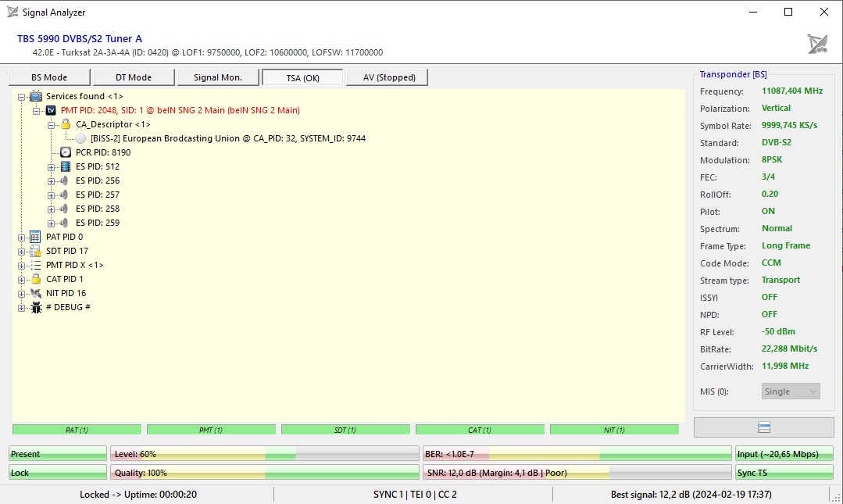Click the CAT (1) green indicator bar
This screenshot has height=504, width=843.
[x=480, y=430]
